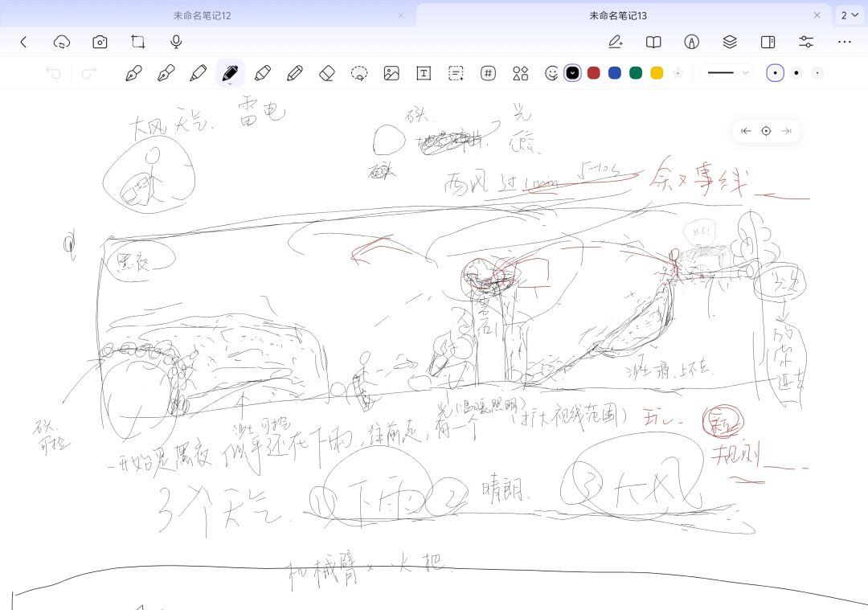Open the shapes tool icon
The image size is (868, 610).
point(520,73)
